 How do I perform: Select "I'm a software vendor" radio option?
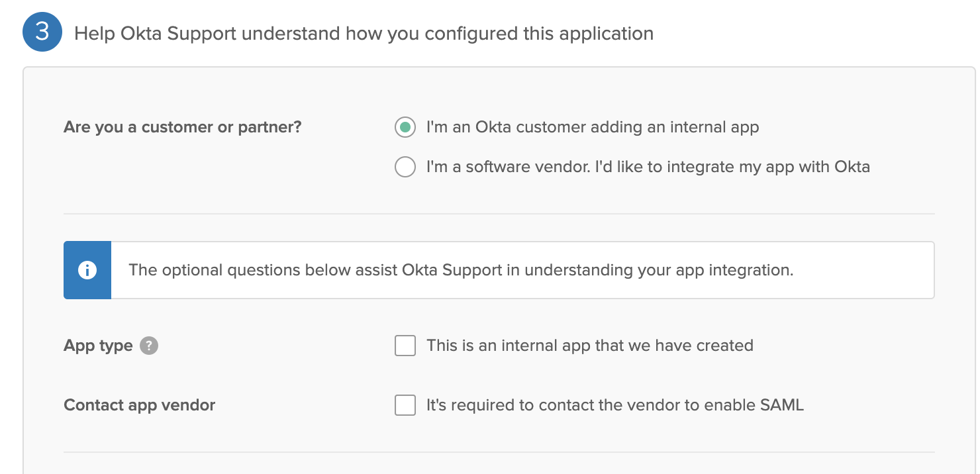tap(405, 167)
